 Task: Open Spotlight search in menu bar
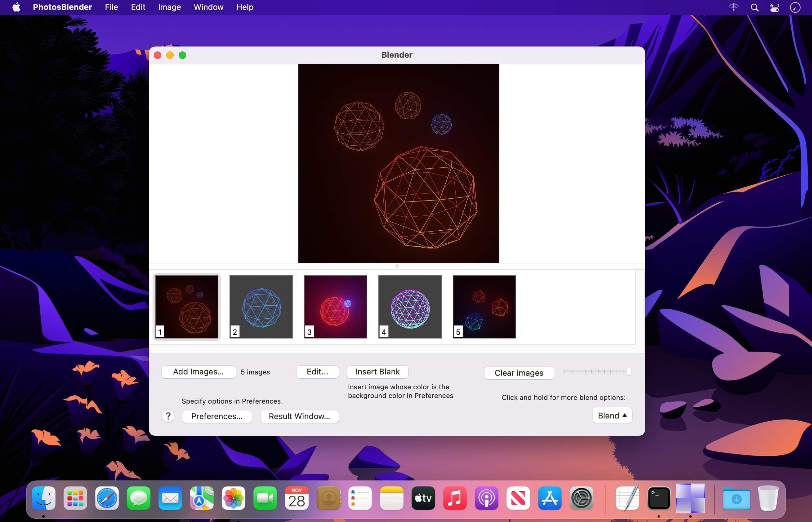[754, 7]
